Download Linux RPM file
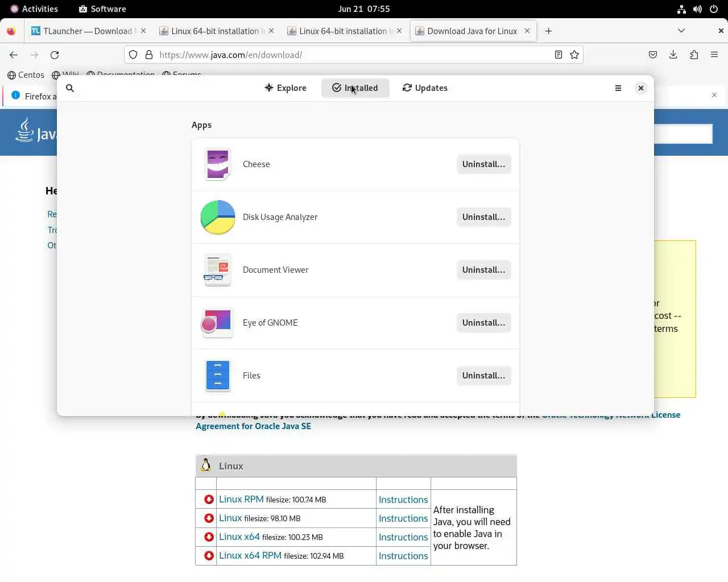Screen dimensions: 728x582 point(241,499)
